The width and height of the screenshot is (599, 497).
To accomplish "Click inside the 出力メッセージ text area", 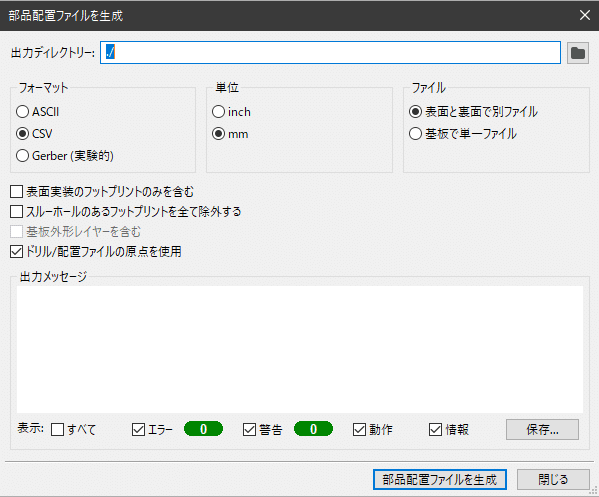I will [300, 349].
